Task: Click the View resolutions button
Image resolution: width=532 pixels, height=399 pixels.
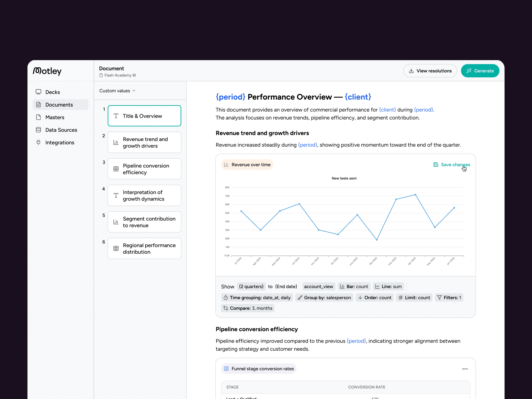Action: tap(430, 71)
